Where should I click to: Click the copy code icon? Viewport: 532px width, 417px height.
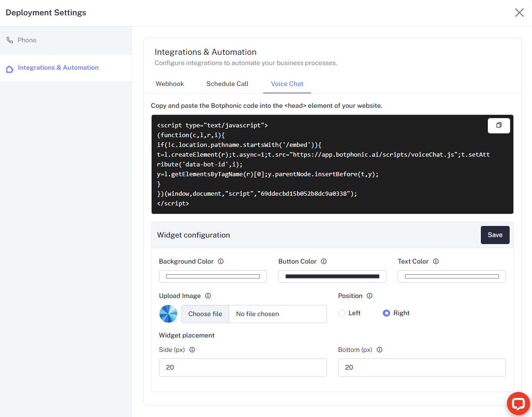tap(499, 126)
